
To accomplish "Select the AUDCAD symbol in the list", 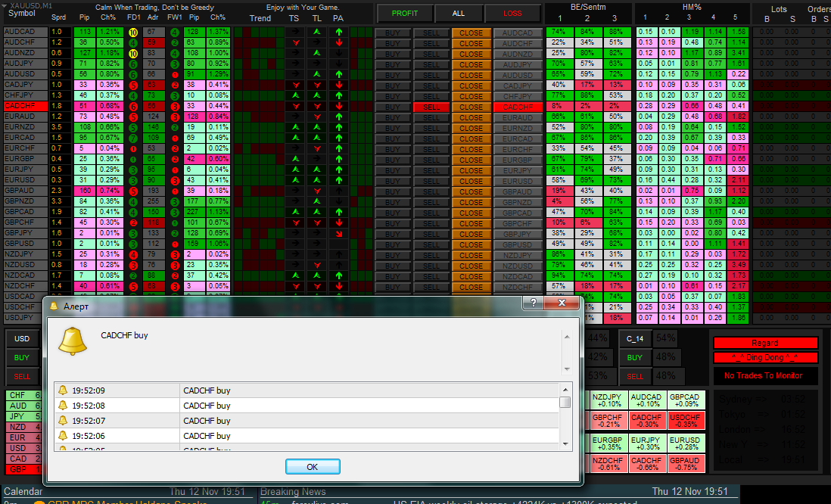I will (26, 32).
